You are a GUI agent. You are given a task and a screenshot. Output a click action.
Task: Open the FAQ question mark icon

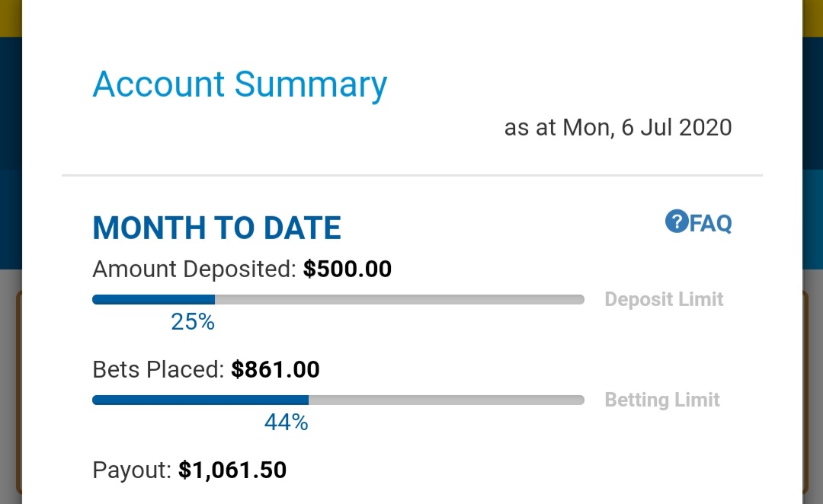(x=677, y=222)
